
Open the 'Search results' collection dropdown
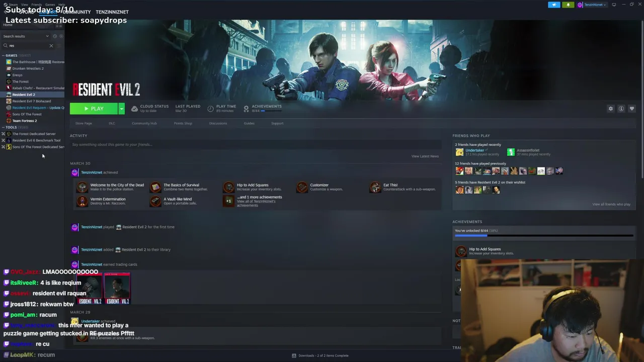(26, 36)
